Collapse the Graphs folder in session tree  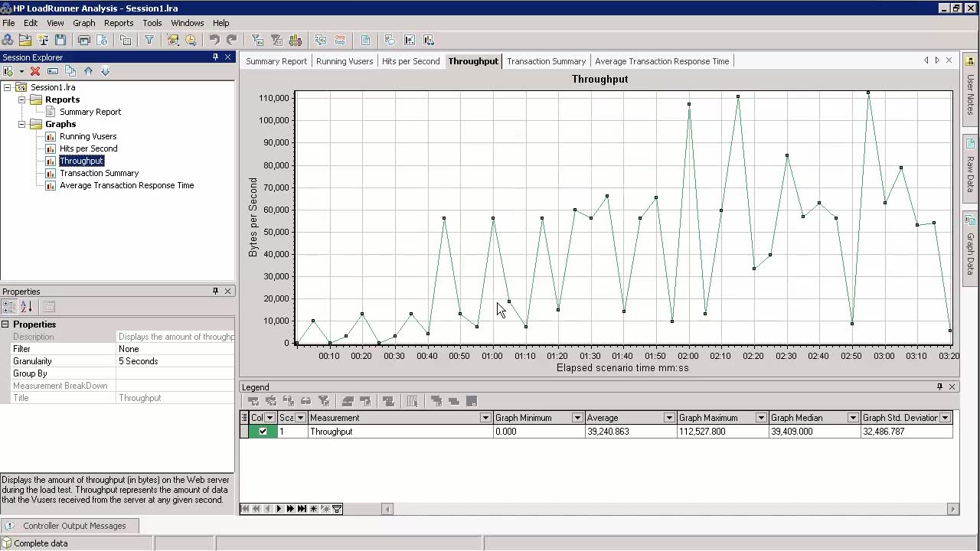[22, 124]
